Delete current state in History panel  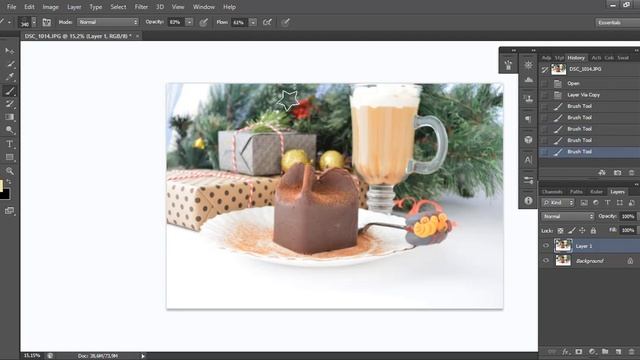[631, 173]
